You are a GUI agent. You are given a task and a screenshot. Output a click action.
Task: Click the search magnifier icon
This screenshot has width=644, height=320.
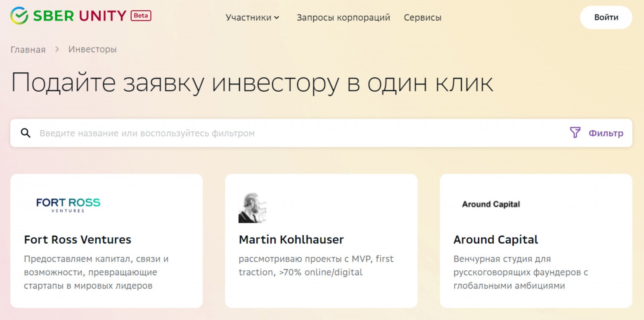coord(26,133)
